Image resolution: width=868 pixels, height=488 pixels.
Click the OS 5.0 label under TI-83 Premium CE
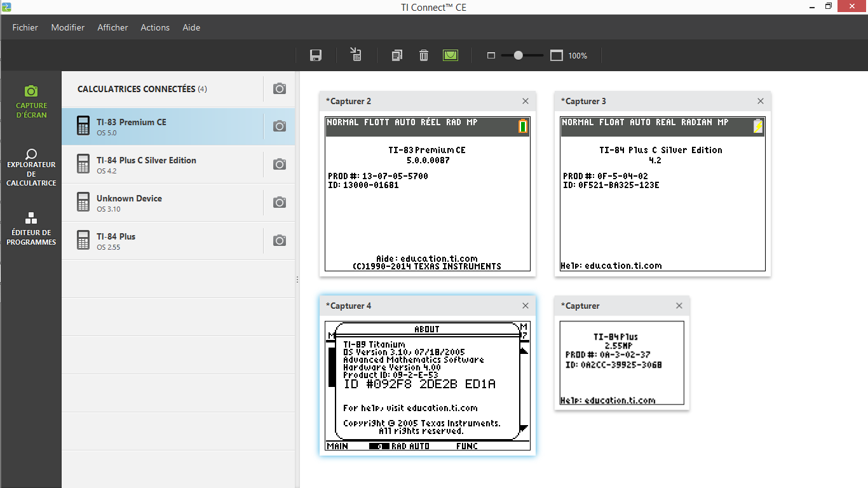click(x=107, y=133)
